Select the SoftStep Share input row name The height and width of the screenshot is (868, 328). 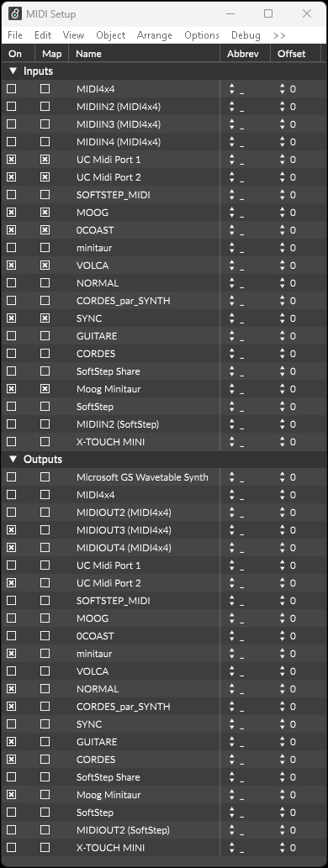108,371
